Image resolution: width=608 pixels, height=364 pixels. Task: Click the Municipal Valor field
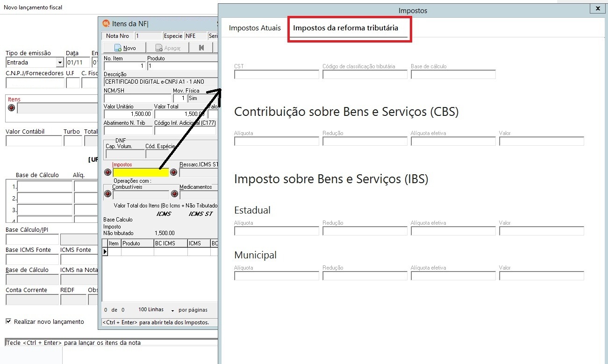[x=542, y=276]
